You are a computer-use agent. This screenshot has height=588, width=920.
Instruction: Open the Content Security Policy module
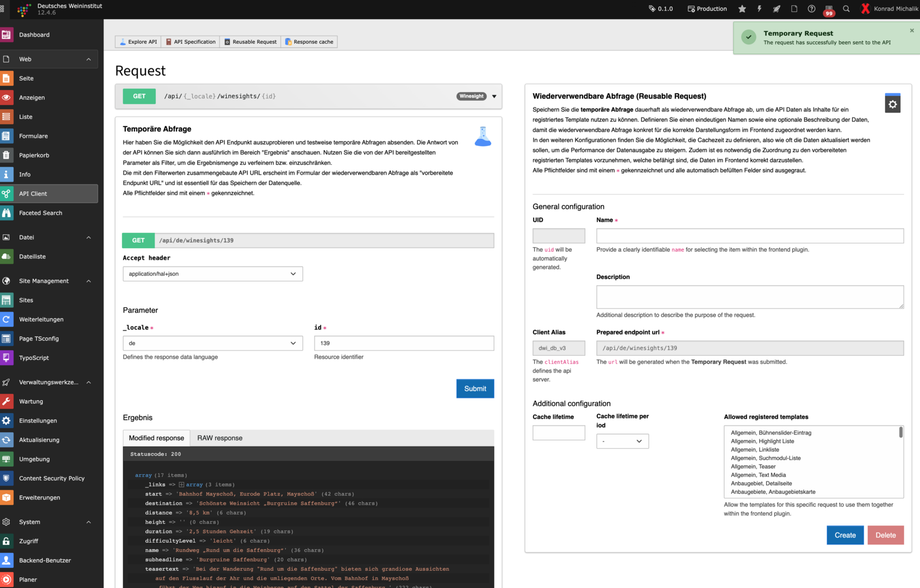[51, 478]
